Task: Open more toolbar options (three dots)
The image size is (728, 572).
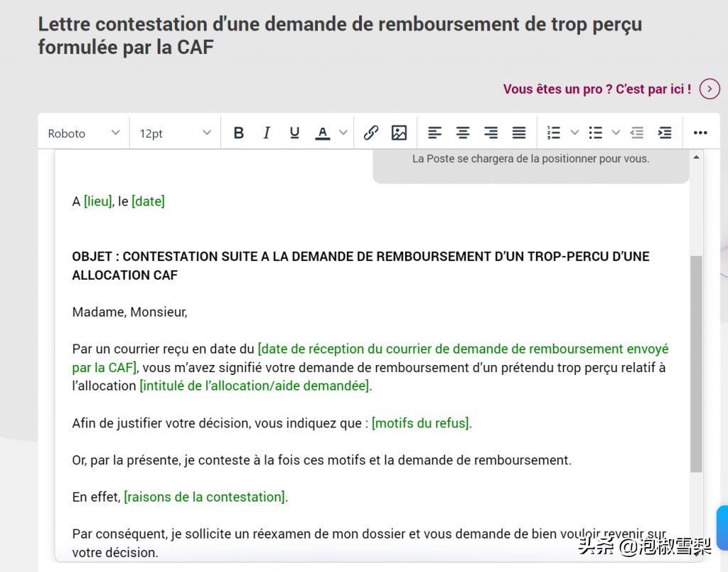Action: point(700,133)
